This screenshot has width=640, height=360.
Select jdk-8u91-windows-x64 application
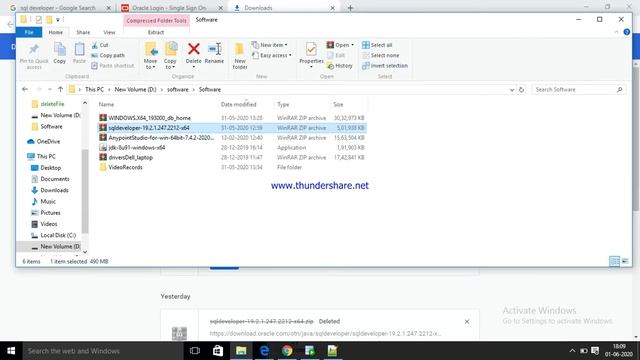click(136, 147)
